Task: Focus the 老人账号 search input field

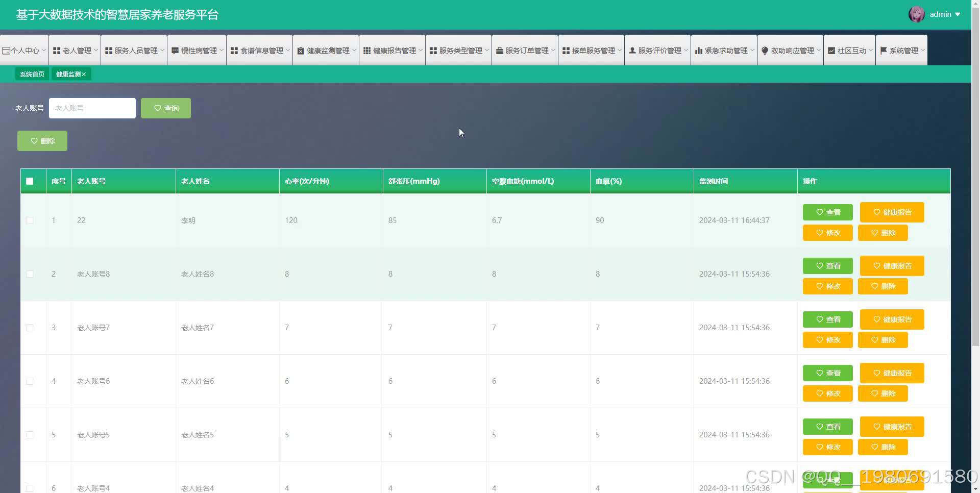Action: click(x=92, y=108)
